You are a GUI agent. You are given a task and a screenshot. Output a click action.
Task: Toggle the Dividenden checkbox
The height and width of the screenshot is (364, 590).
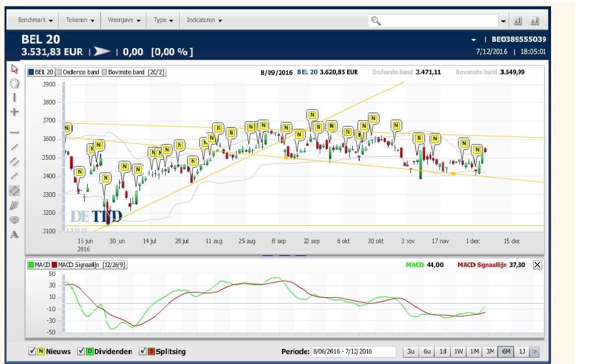tap(81, 351)
